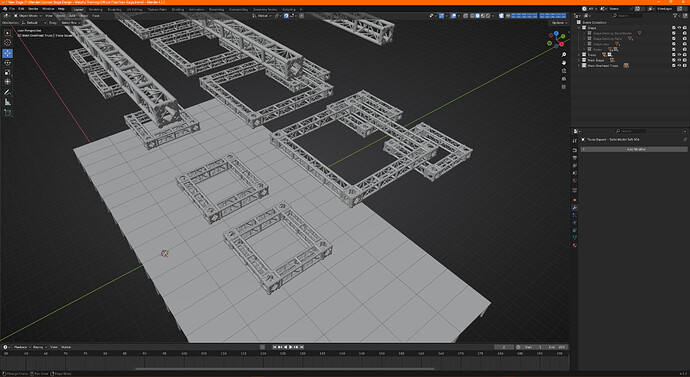Open the World properties tab
The image size is (690, 377).
575,180
